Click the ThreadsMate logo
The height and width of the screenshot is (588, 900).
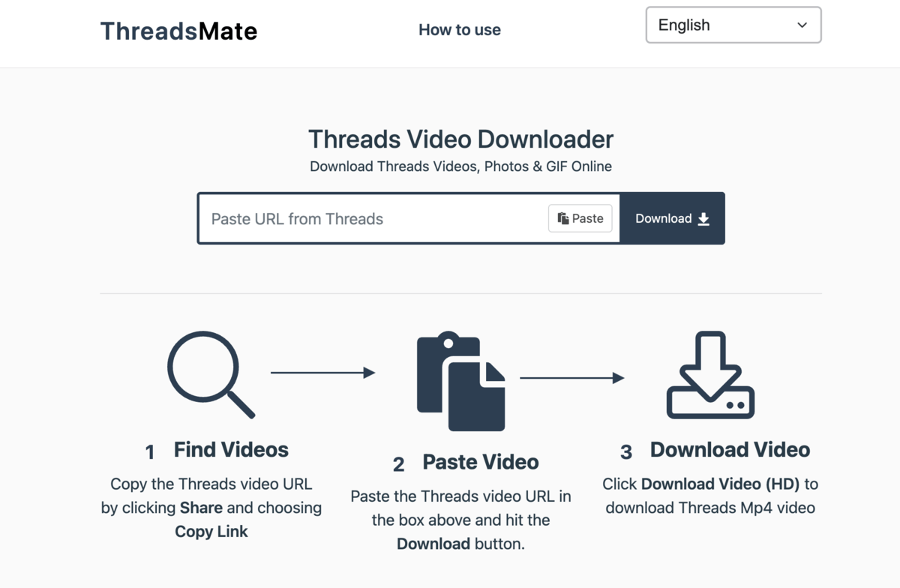pos(178,31)
